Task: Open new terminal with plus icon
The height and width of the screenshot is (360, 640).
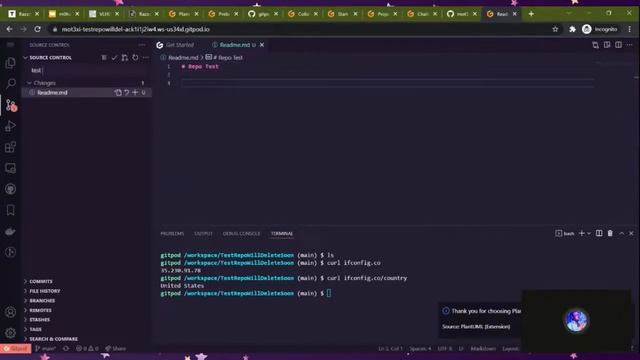Action: point(582,233)
